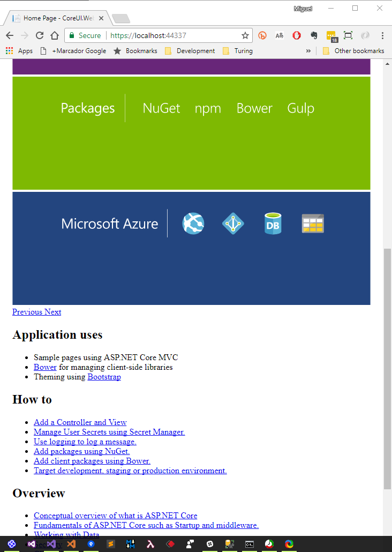392x552 pixels.
Task: Click the Previous carousel link
Action: click(27, 312)
